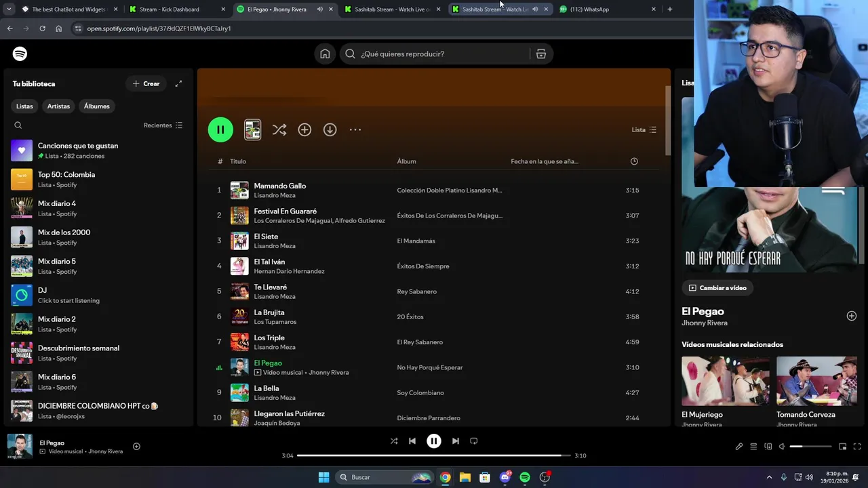Pause playlist with the large green button
The width and height of the screenshot is (868, 488).
click(x=220, y=129)
